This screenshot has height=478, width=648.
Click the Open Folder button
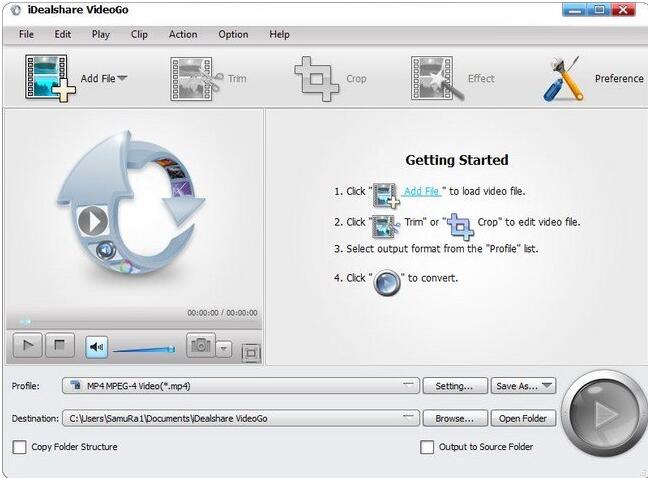524,418
